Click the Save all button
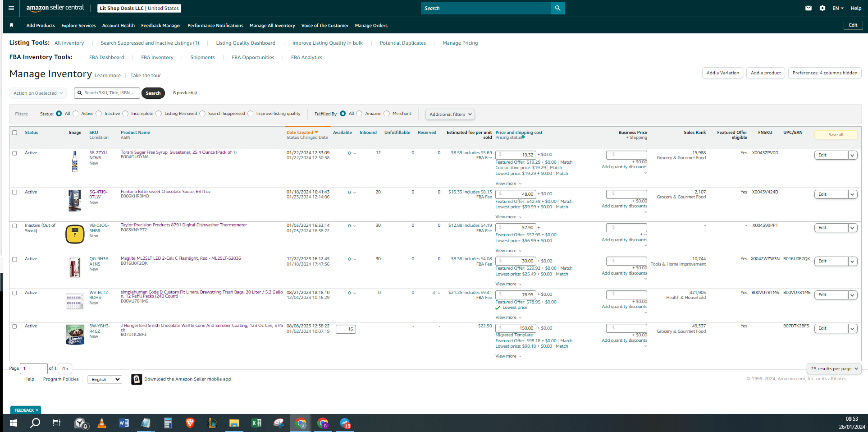This screenshot has width=868, height=432. 836,135
